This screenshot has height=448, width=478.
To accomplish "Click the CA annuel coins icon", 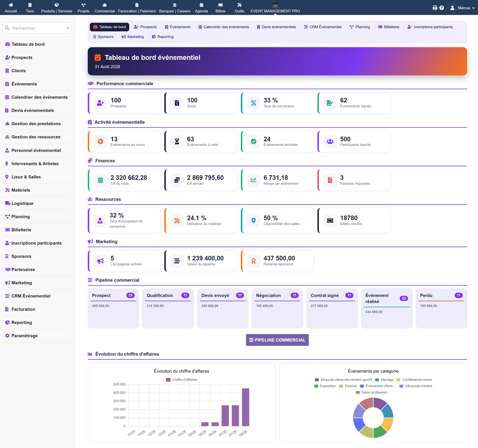I will pos(177,180).
